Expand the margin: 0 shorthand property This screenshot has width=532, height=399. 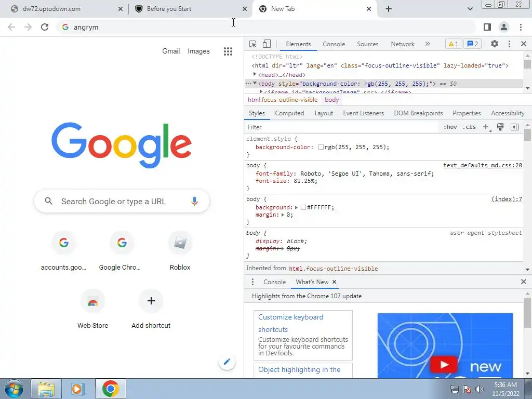[283, 215]
